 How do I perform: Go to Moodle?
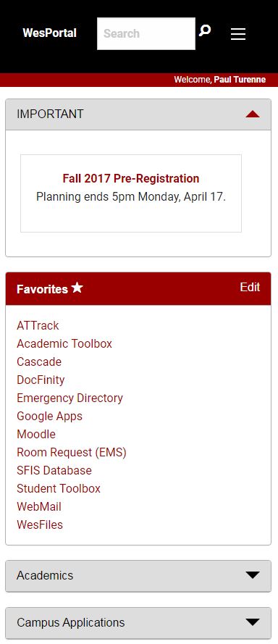click(x=36, y=434)
